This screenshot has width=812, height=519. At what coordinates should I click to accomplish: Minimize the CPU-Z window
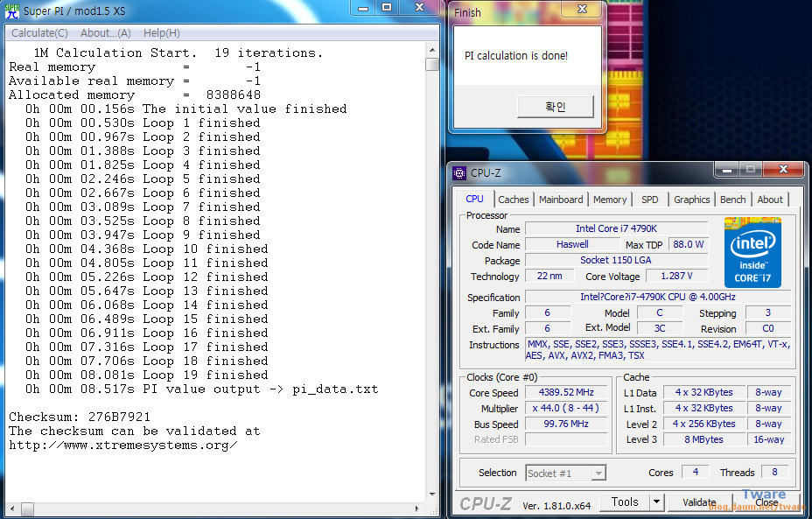pos(726,170)
